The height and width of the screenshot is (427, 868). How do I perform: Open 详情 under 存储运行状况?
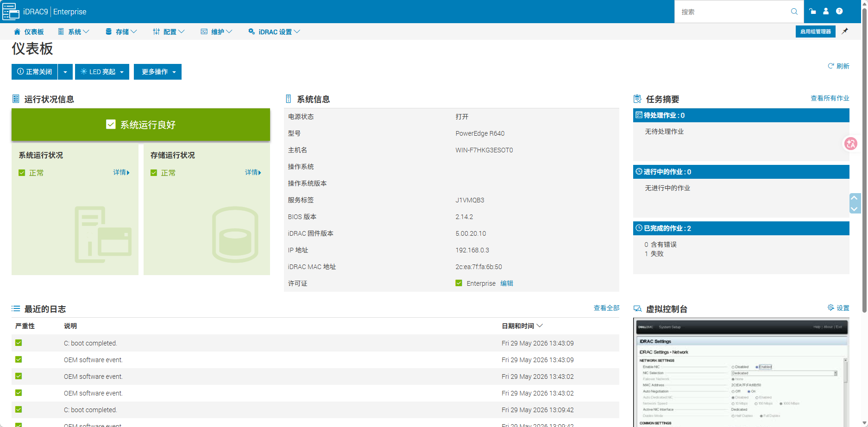[253, 172]
